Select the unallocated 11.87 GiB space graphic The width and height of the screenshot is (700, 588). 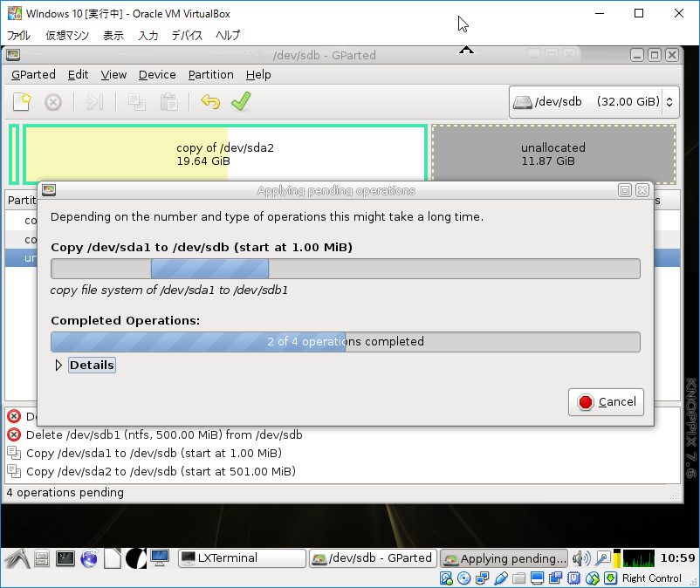click(x=553, y=154)
